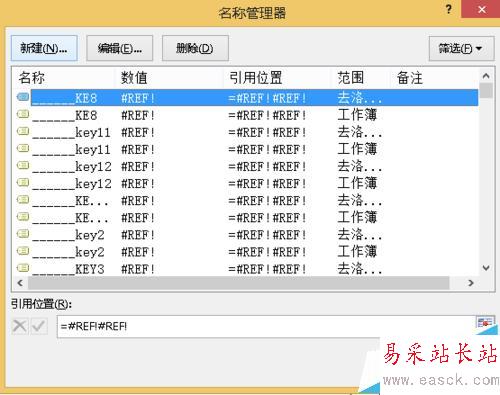
Task: Click the name icon for KE... scoped 工作簿
Action: tap(23, 217)
